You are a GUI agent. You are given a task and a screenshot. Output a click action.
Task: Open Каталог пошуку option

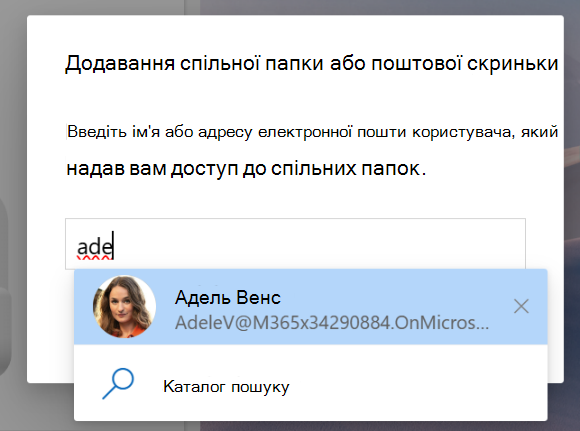click(x=311, y=384)
